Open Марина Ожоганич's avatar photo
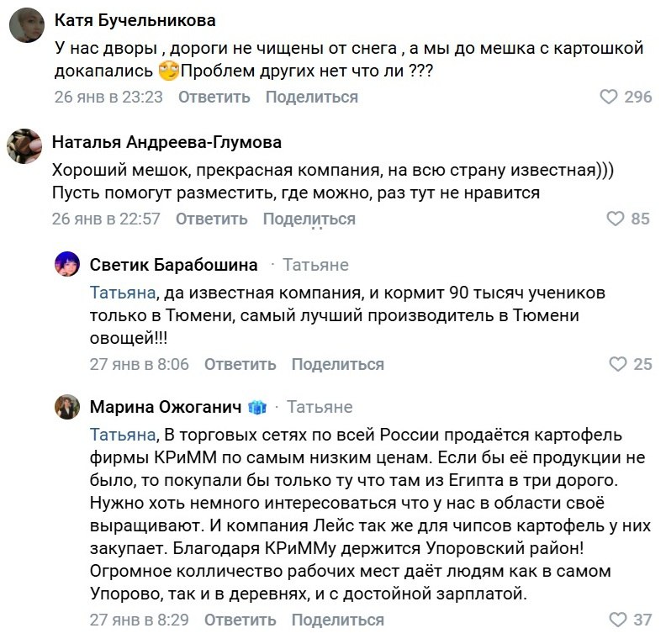 [x=66, y=408]
